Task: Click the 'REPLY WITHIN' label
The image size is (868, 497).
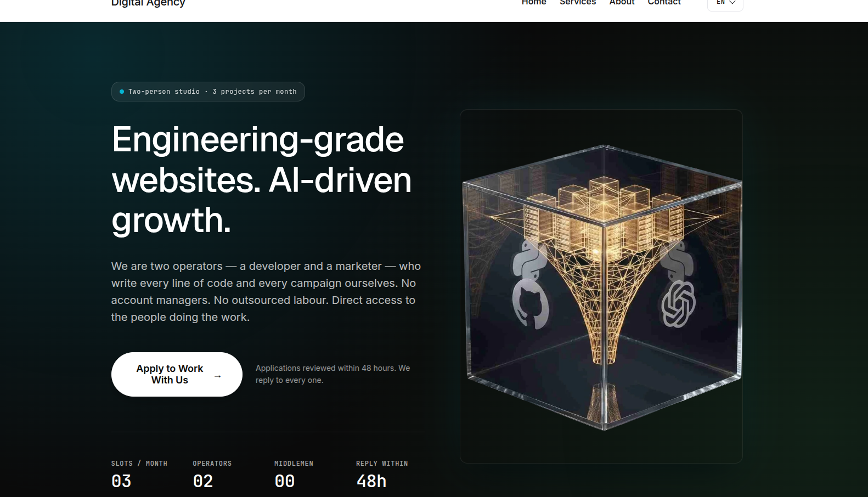Action: click(382, 464)
